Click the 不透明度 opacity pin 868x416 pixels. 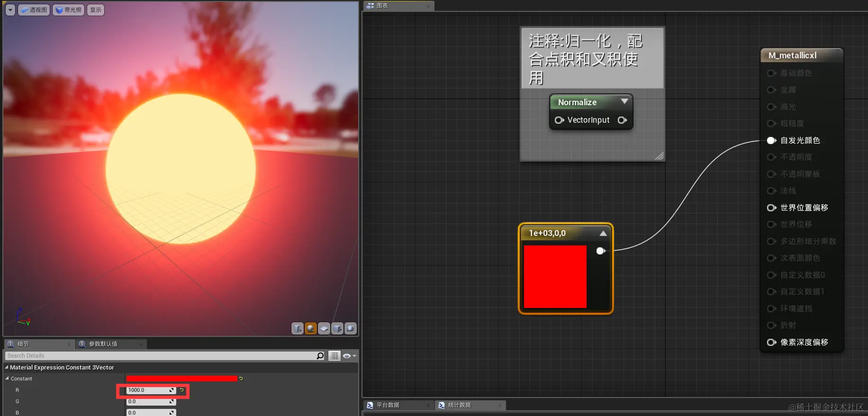[x=771, y=157]
